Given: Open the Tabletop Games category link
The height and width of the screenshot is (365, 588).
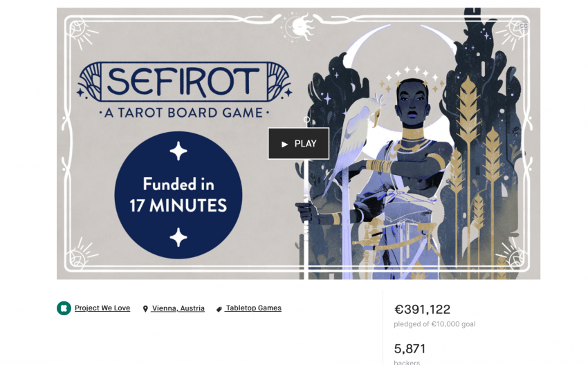Looking at the screenshot, I should click(253, 308).
